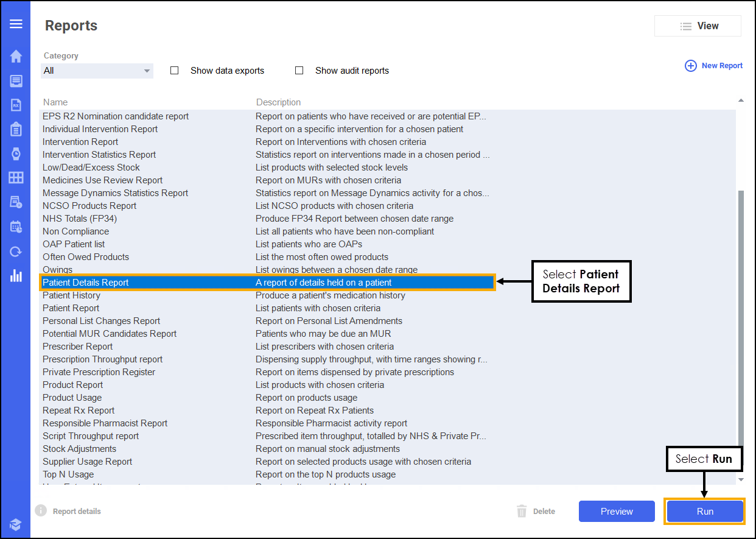756x539 pixels.
Task: Sort list by Name column header
Action: click(55, 102)
